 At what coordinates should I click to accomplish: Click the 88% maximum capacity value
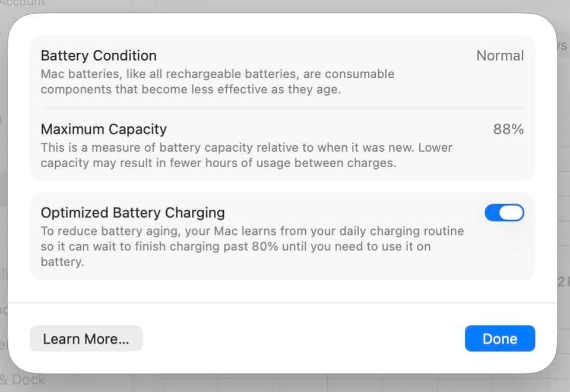pyautogui.click(x=508, y=129)
